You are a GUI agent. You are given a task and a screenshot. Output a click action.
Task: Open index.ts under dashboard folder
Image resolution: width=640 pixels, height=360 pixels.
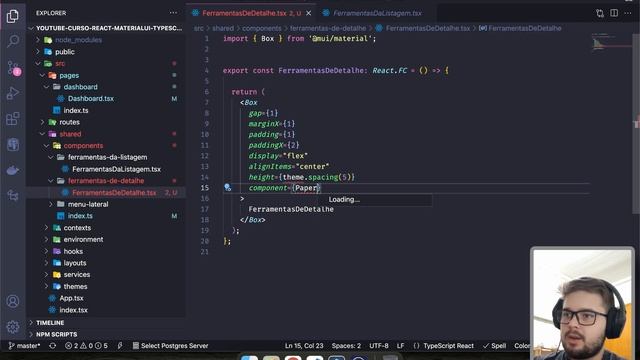click(x=76, y=110)
